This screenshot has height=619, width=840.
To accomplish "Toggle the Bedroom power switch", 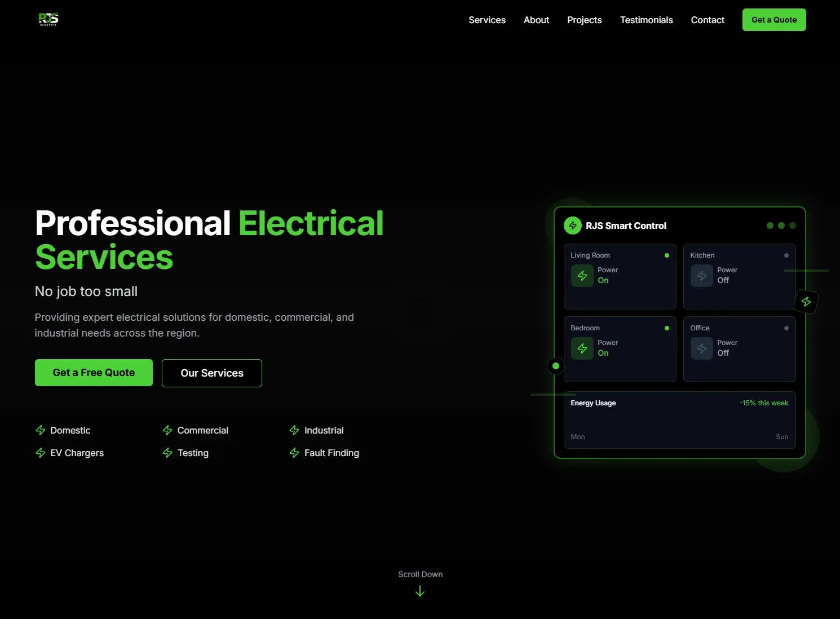I will [582, 348].
